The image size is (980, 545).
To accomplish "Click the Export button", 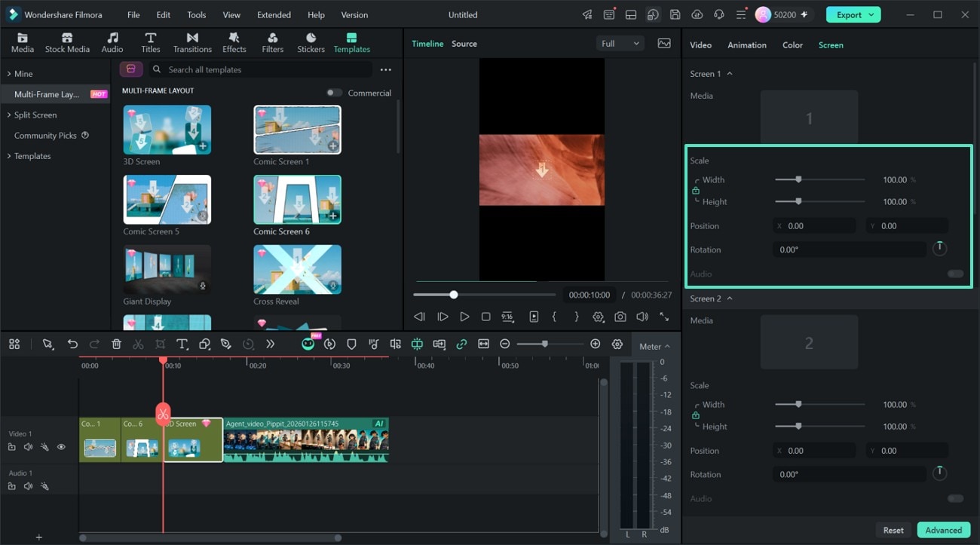I will 853,14.
